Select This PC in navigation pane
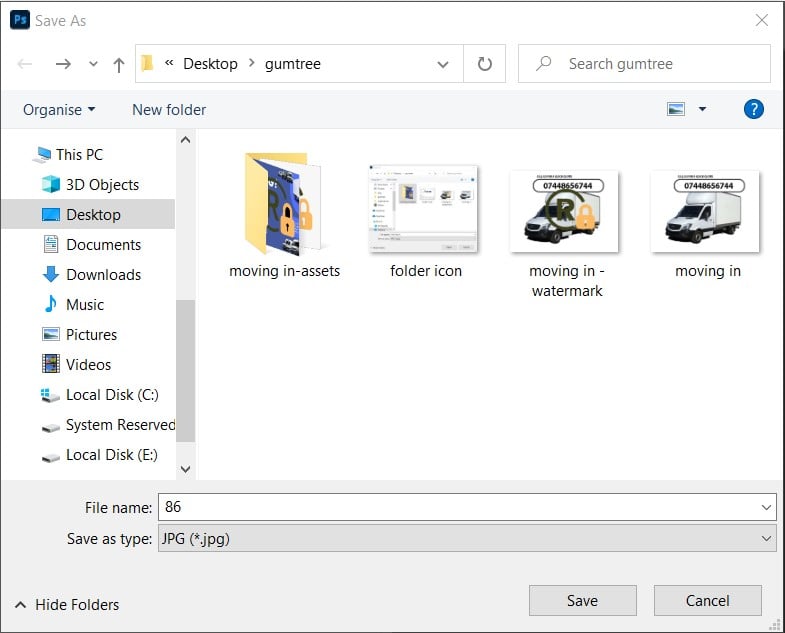This screenshot has height=633, width=785. [79, 155]
